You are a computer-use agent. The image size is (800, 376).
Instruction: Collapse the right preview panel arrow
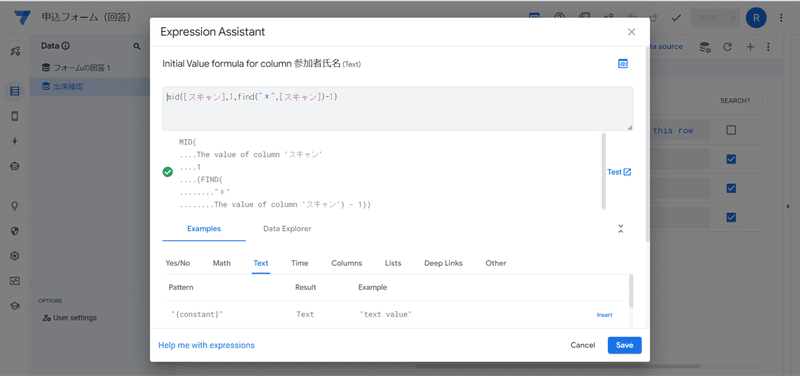pyautogui.click(x=787, y=206)
